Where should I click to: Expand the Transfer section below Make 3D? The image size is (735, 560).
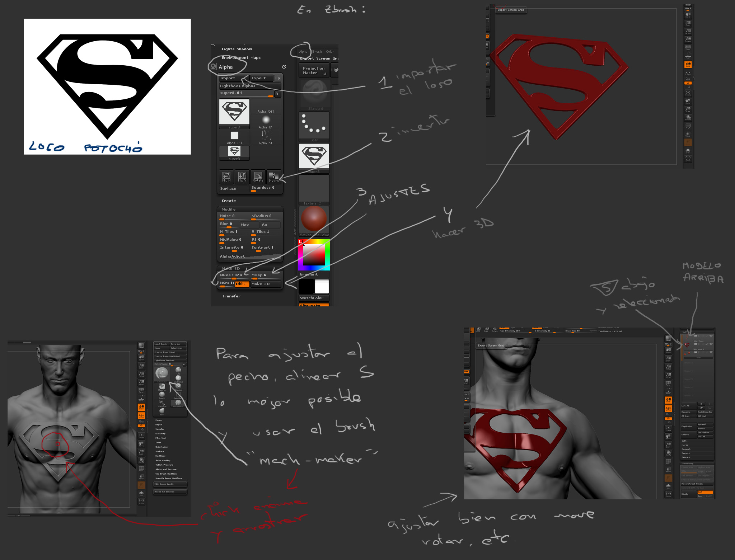point(231,296)
